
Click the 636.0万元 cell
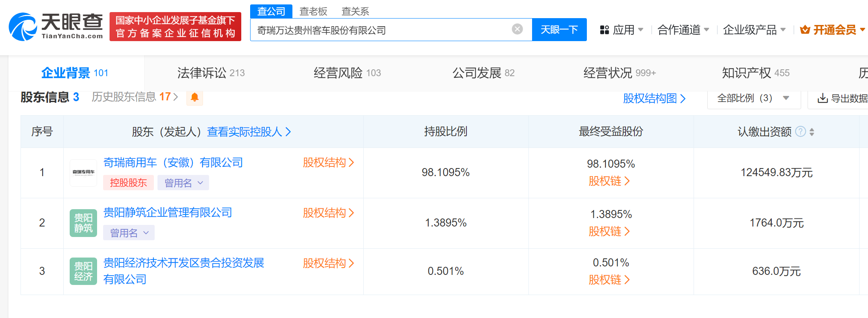[x=777, y=271]
